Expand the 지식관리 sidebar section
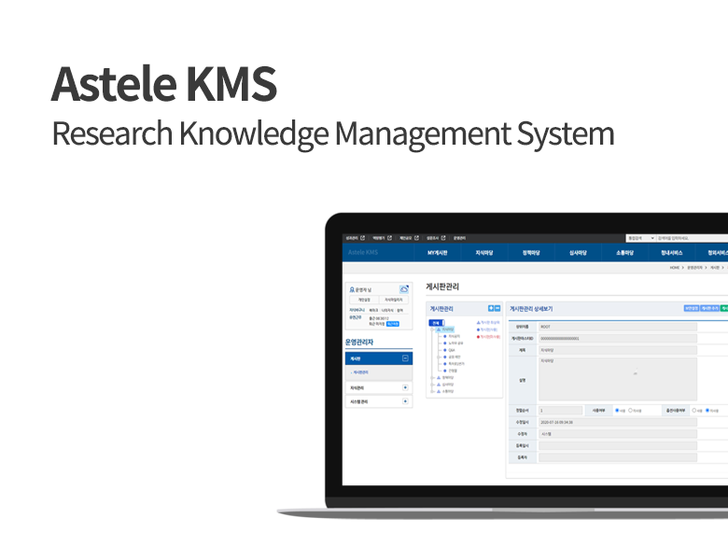The image size is (728, 560). tap(405, 386)
